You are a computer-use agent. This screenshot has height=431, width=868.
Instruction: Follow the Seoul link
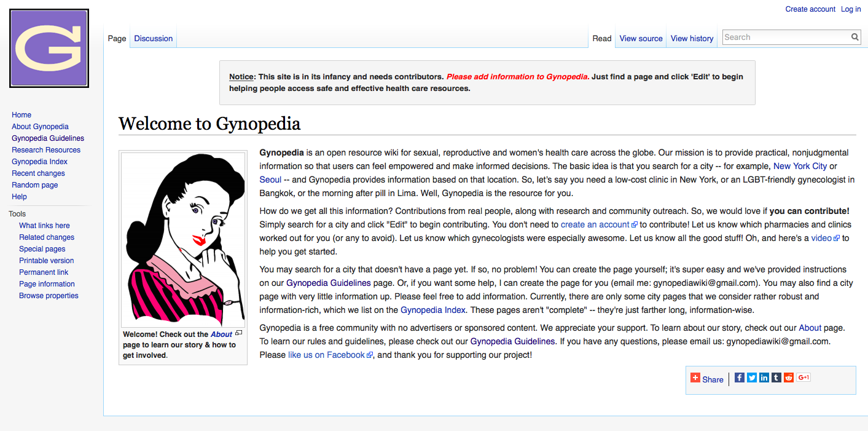pyautogui.click(x=270, y=180)
